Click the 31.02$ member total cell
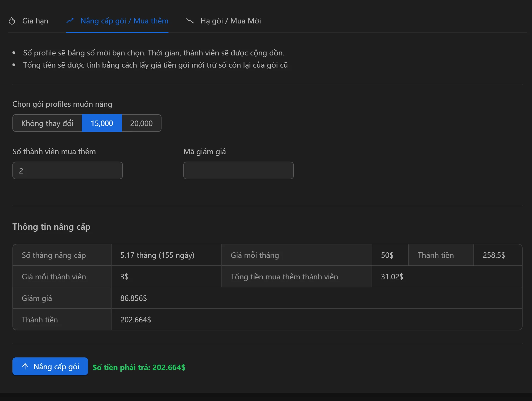The height and width of the screenshot is (401, 532). pyautogui.click(x=392, y=277)
